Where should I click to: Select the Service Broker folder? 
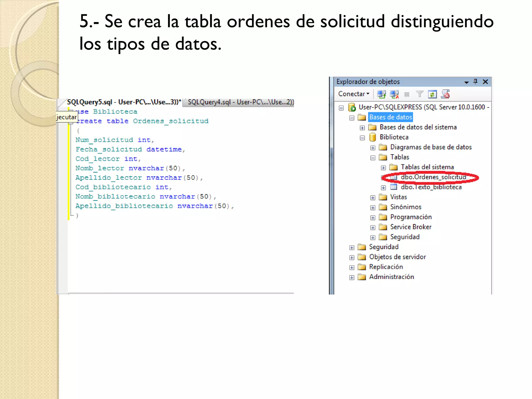(x=410, y=227)
